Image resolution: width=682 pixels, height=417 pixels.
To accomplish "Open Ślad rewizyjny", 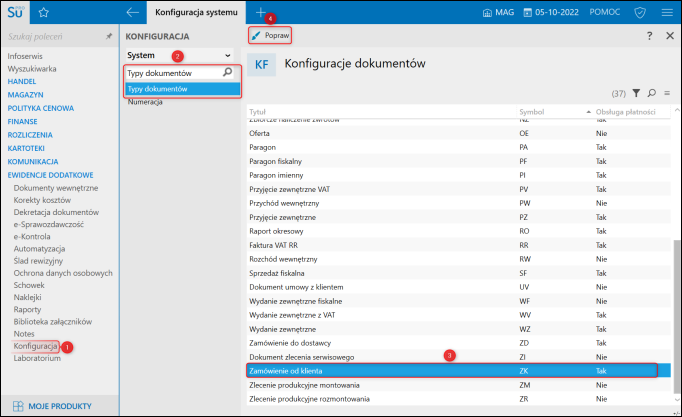I will (38, 261).
